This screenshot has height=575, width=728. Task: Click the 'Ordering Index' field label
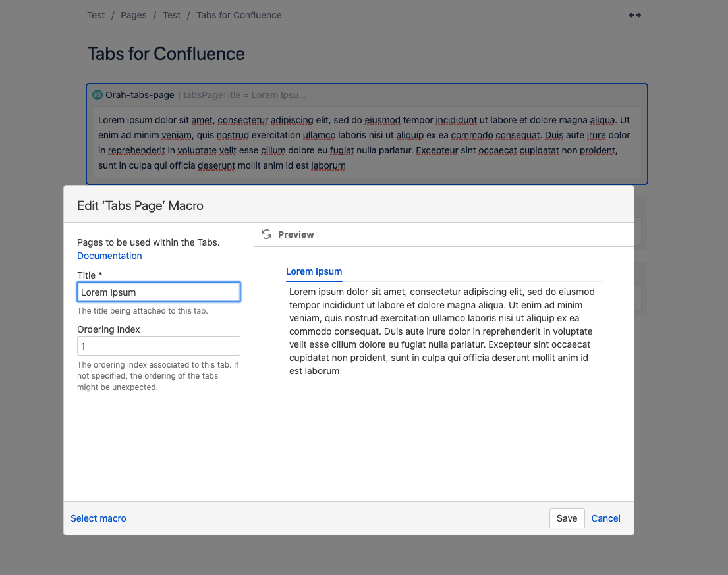click(x=109, y=329)
